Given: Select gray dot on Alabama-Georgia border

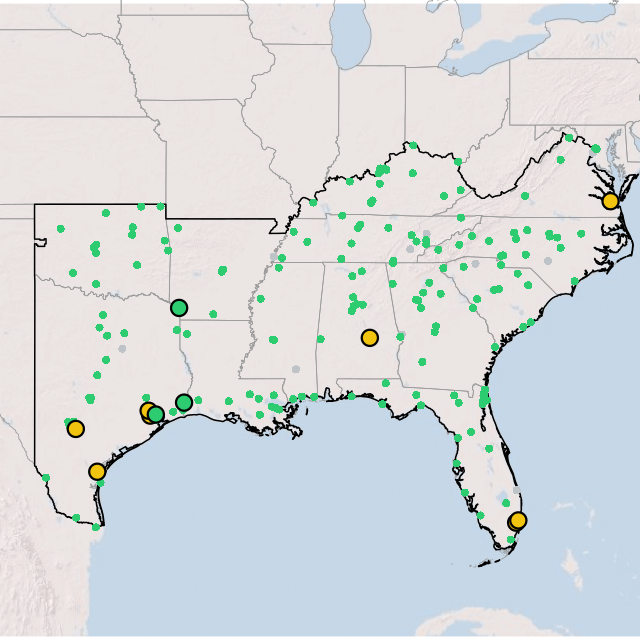Looking at the screenshot, I should click(x=402, y=334).
